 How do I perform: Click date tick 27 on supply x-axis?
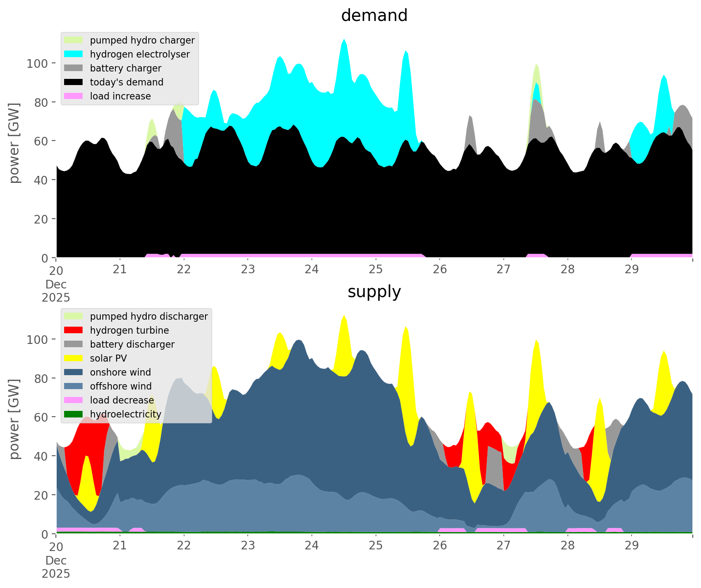(x=503, y=546)
